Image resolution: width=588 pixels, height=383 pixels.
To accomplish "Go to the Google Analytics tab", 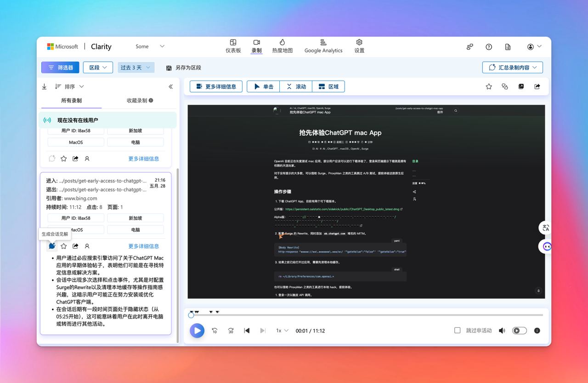I will coord(323,46).
